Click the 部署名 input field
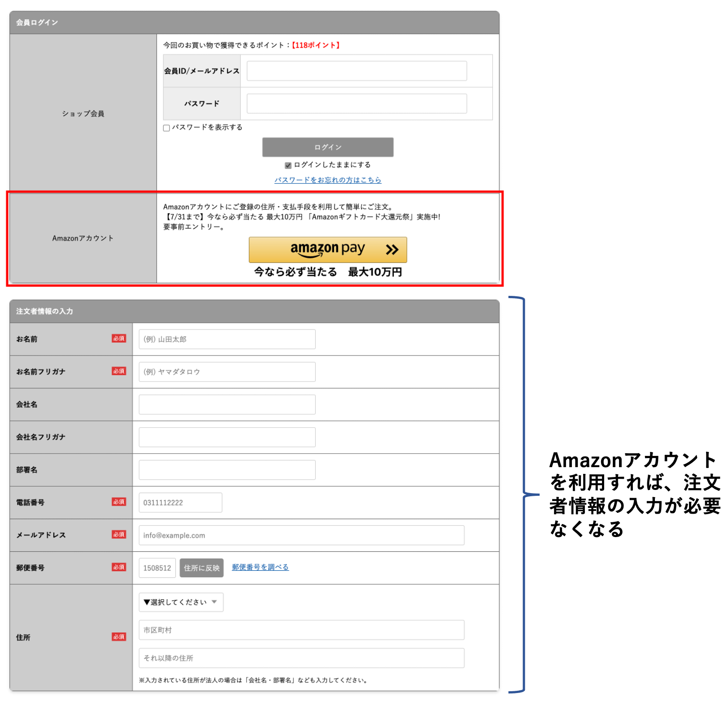Image resolution: width=728 pixels, height=702 pixels. click(x=227, y=470)
